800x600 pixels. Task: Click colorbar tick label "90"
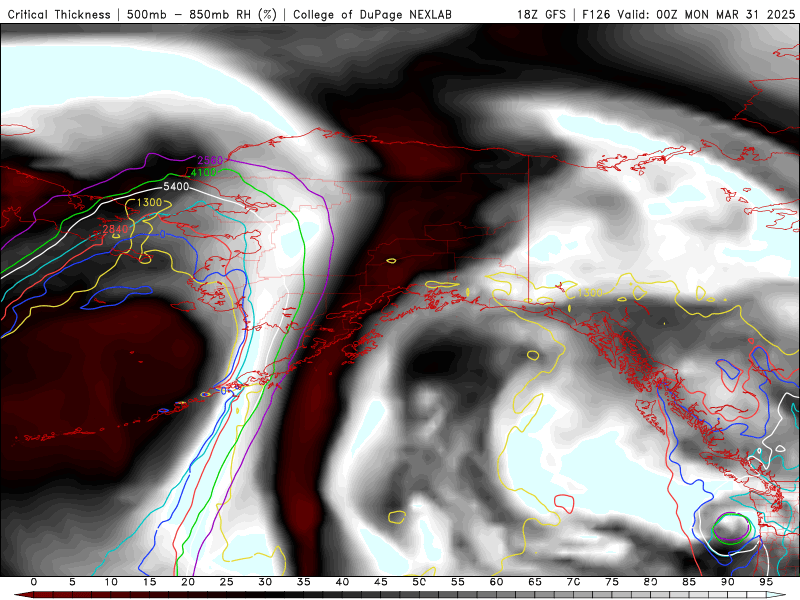(728, 582)
